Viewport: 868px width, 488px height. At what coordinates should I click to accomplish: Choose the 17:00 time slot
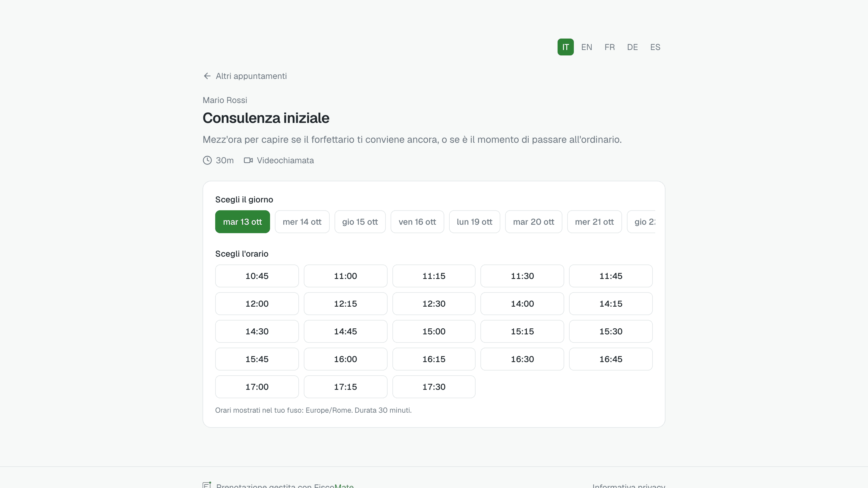[257, 387]
